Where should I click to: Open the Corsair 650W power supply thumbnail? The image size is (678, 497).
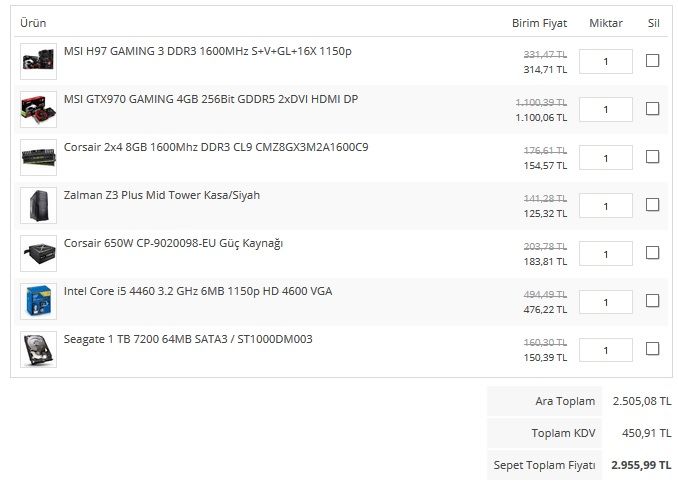[x=38, y=253]
